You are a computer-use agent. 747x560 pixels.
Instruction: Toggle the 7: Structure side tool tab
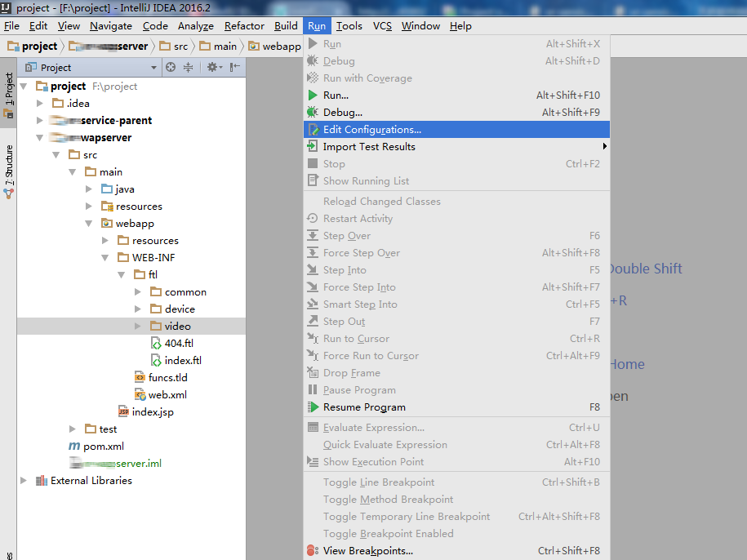point(9,171)
